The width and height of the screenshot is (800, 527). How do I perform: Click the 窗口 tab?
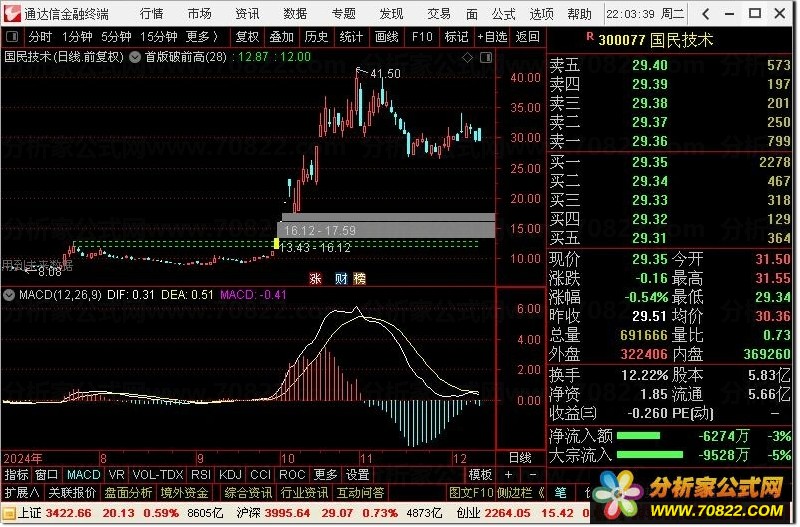(x=46, y=475)
